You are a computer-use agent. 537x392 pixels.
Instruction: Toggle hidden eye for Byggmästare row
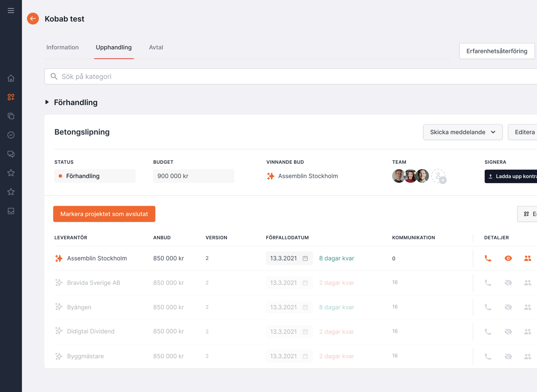click(x=508, y=356)
